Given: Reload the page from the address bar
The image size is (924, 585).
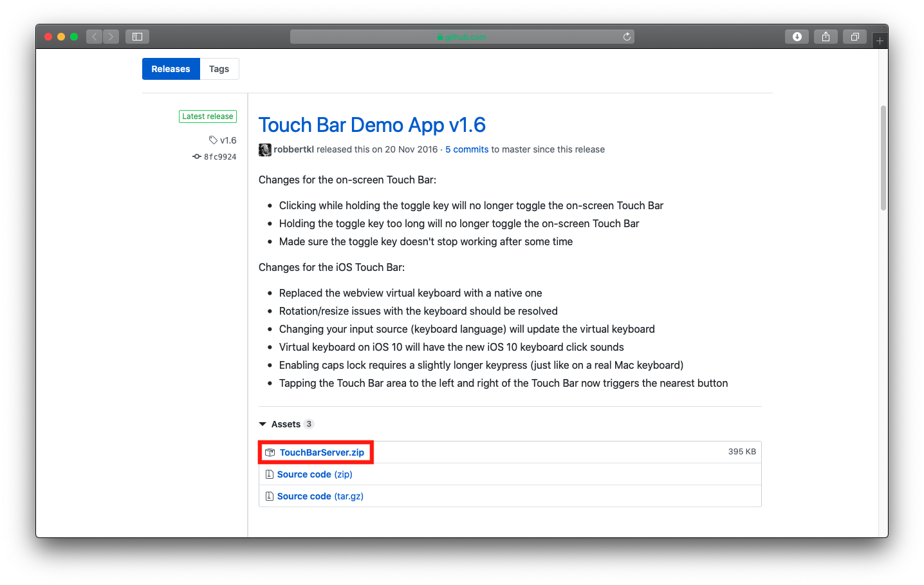Looking at the screenshot, I should point(627,37).
